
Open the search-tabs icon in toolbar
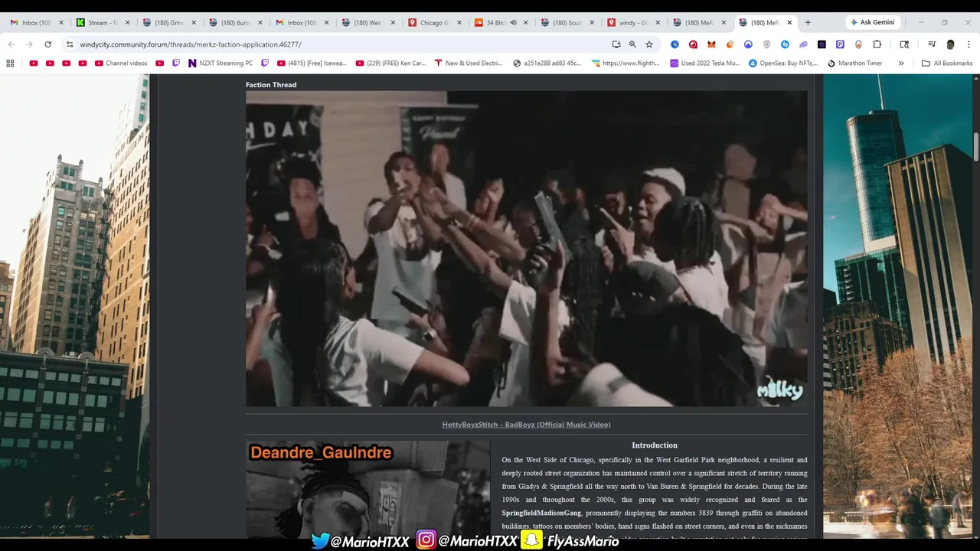(x=904, y=44)
